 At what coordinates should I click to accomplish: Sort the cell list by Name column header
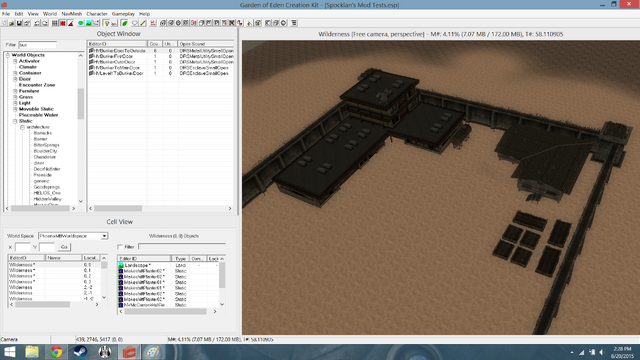pyautogui.click(x=63, y=258)
